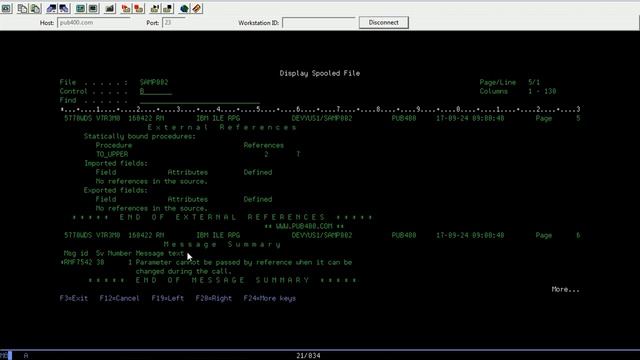The image size is (640, 360).
Task: Click the Message Summary heading
Action: click(222, 244)
